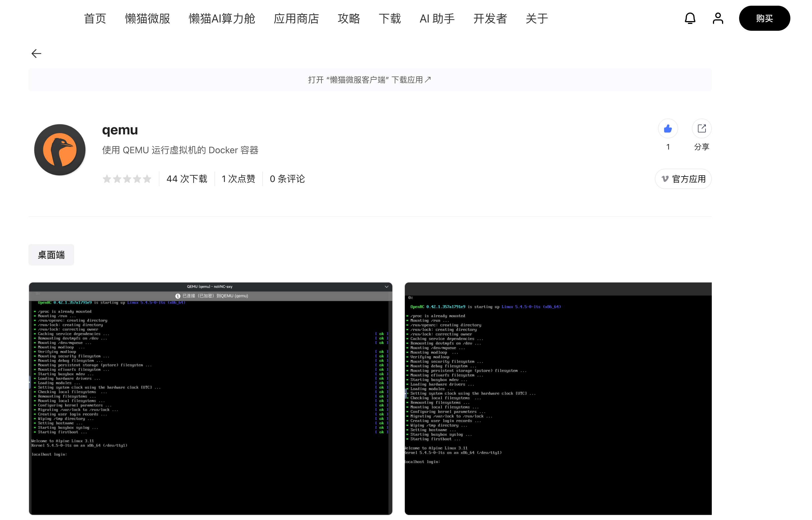Like qemu with the thumbs-up
The image size is (812, 520).
point(668,128)
